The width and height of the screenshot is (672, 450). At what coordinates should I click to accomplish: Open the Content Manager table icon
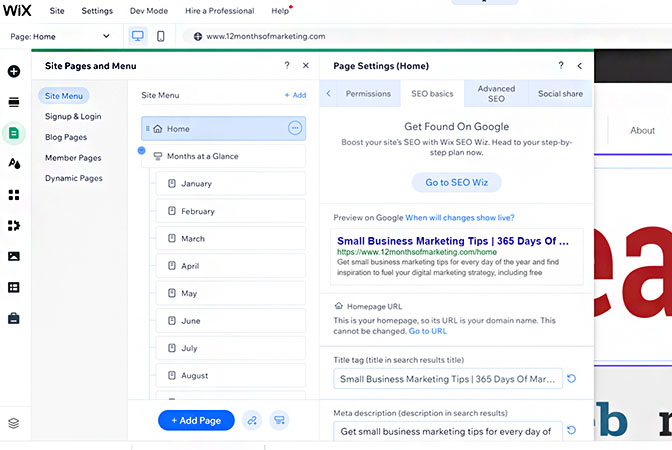(x=14, y=287)
